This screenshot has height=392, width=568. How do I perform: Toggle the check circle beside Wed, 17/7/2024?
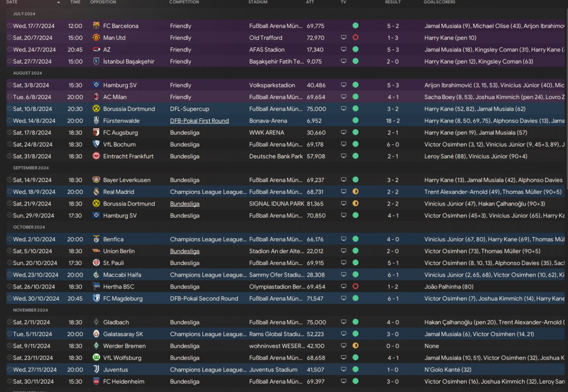pos(9,26)
